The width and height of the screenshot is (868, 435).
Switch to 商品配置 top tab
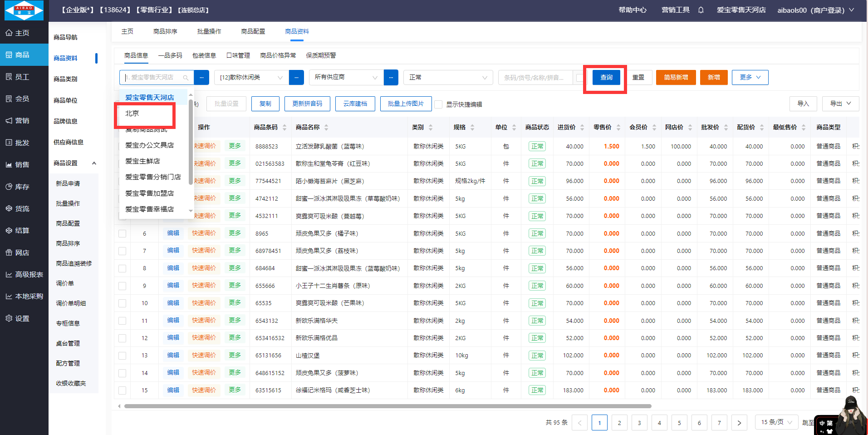(x=253, y=31)
